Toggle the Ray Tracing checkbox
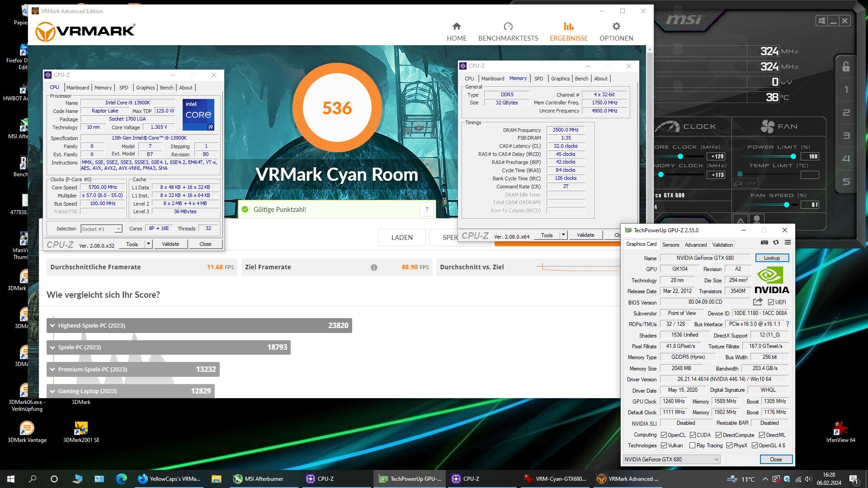The image size is (868, 488). pos(692,446)
